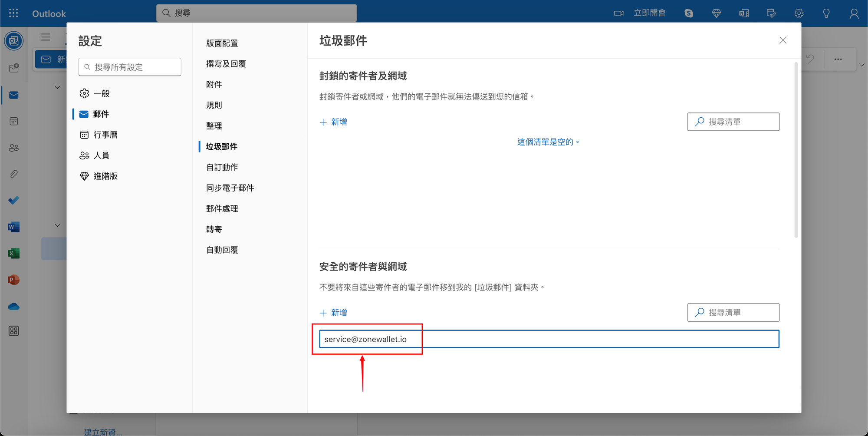Click the 立即開會 link

pos(650,13)
